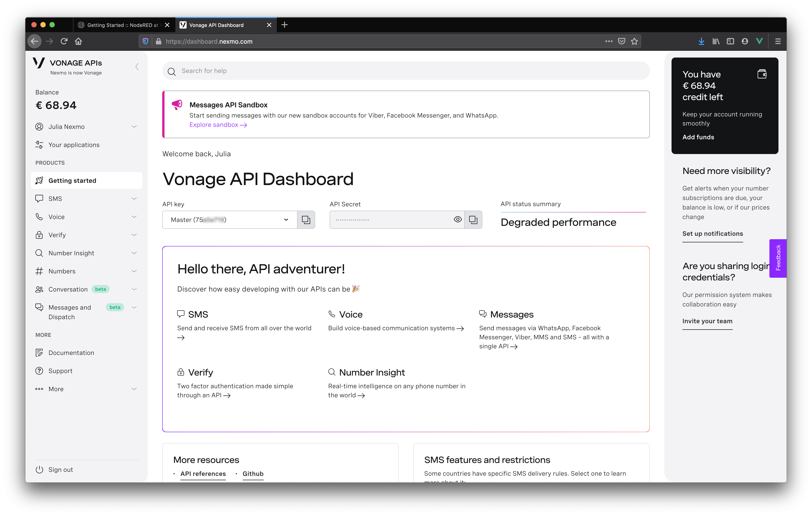Collapse the sidebar with the chevron
The height and width of the screenshot is (516, 812).
pyautogui.click(x=137, y=67)
